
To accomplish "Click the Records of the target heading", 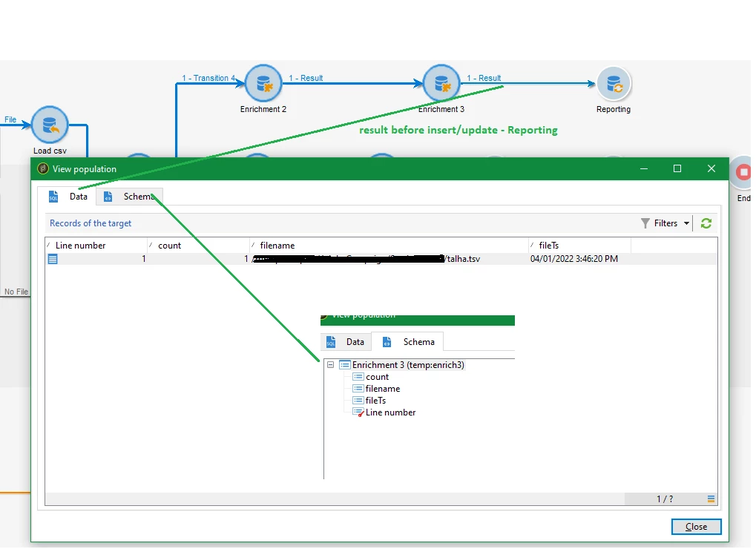I will (x=91, y=223).
